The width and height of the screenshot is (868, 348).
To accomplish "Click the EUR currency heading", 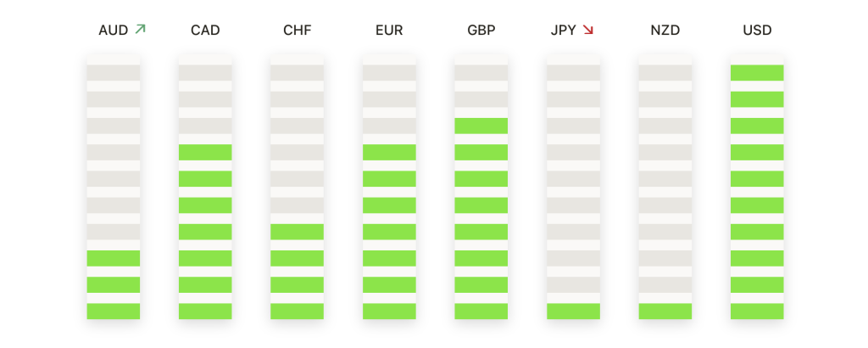I will [x=389, y=30].
